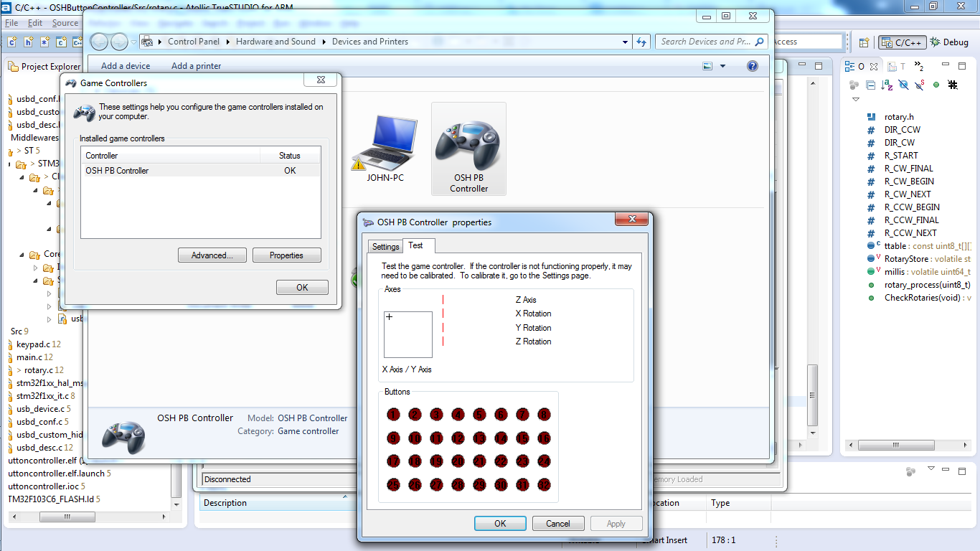980x551 pixels.
Task: Click Open Perspective icon beside C/C++
Action: click(x=864, y=42)
